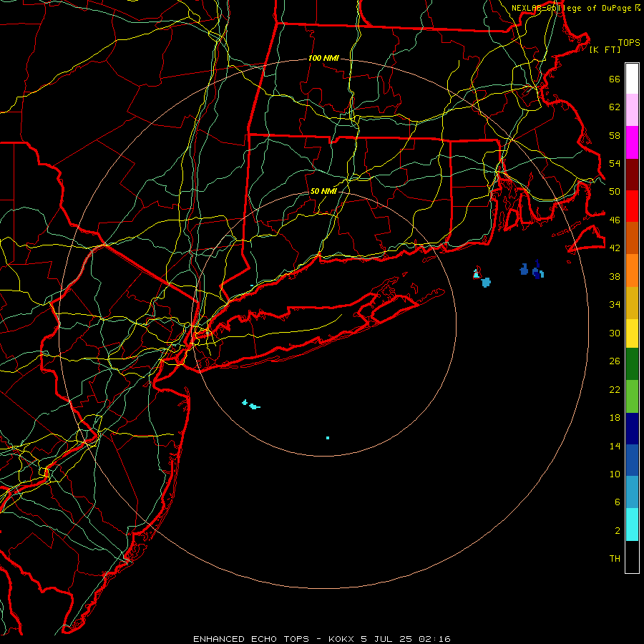Click the "54" legend value
Screen dimensions: 644x644
(x=615, y=163)
